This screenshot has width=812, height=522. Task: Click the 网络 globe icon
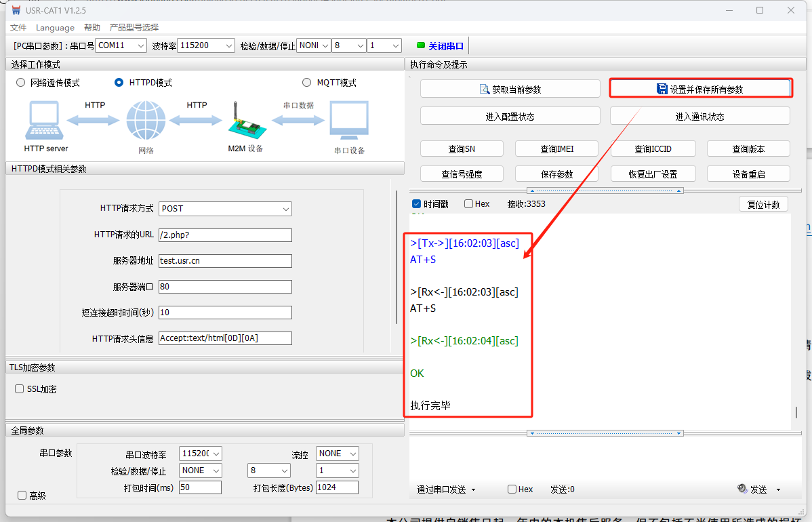point(146,121)
